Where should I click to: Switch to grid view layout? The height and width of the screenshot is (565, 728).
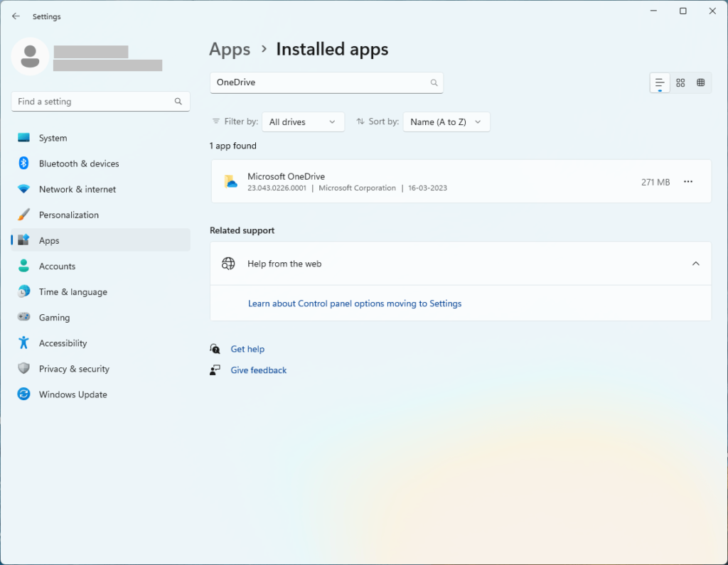[680, 83]
